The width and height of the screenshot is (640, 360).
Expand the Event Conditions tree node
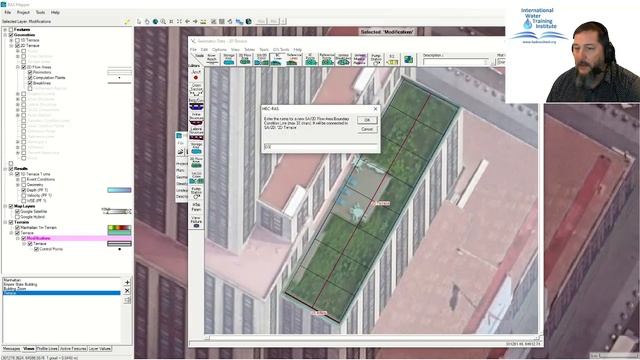(18, 179)
